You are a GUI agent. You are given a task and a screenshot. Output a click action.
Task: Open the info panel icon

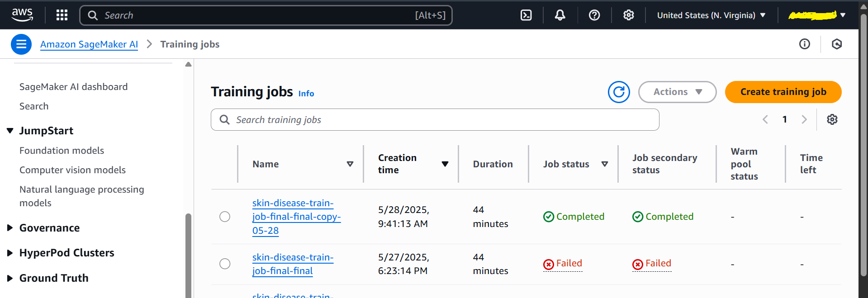pyautogui.click(x=804, y=44)
